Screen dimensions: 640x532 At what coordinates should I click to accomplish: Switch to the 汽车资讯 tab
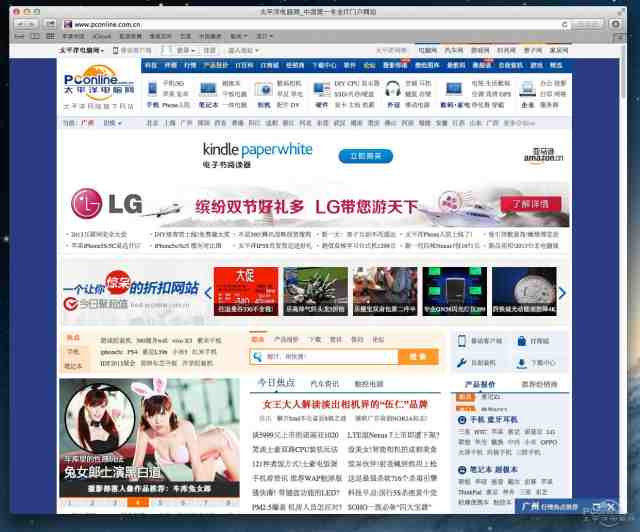click(324, 384)
